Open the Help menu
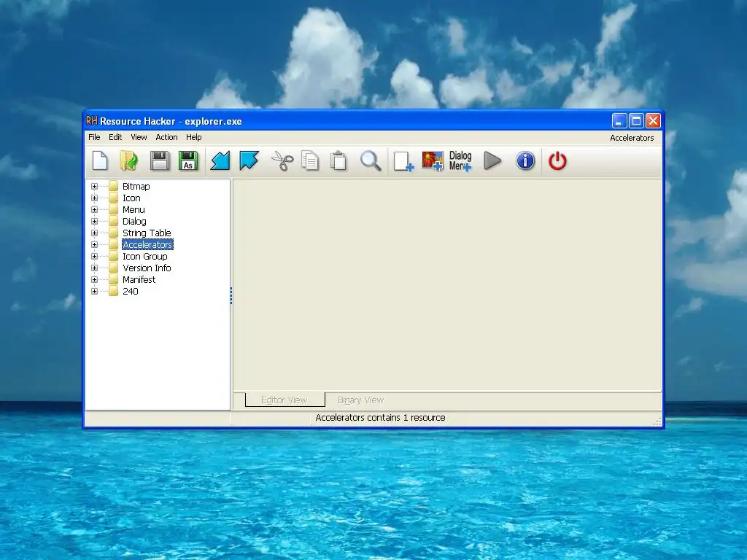This screenshot has height=560, width=747. [x=194, y=137]
